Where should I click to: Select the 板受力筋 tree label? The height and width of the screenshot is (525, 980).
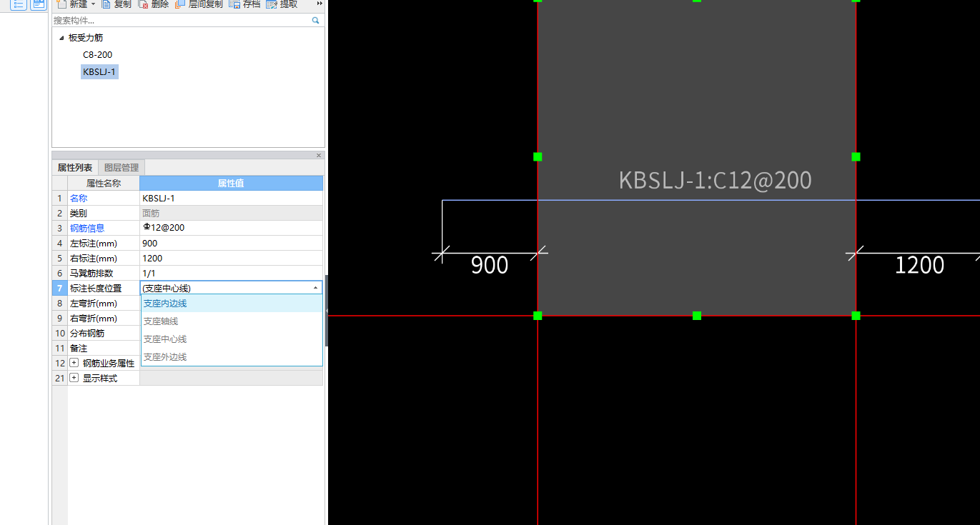pos(86,38)
